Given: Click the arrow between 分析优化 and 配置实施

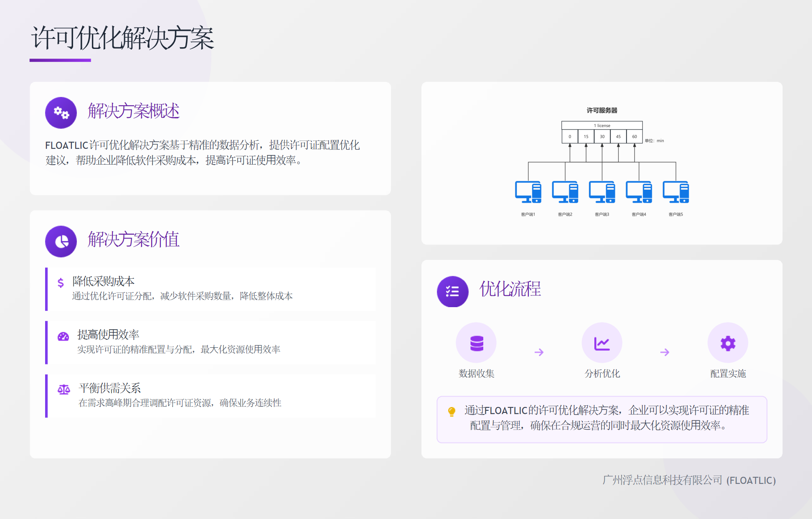Looking at the screenshot, I should pyautogui.click(x=665, y=352).
